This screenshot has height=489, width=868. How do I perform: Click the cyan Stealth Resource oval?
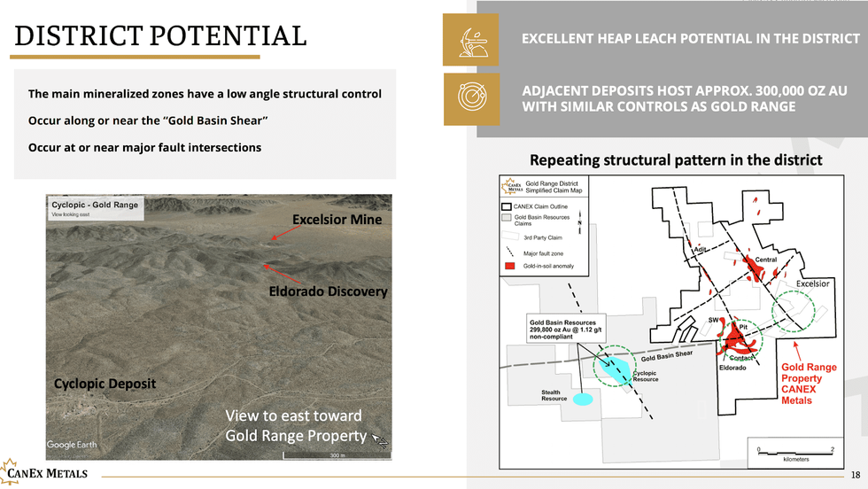[582, 399]
